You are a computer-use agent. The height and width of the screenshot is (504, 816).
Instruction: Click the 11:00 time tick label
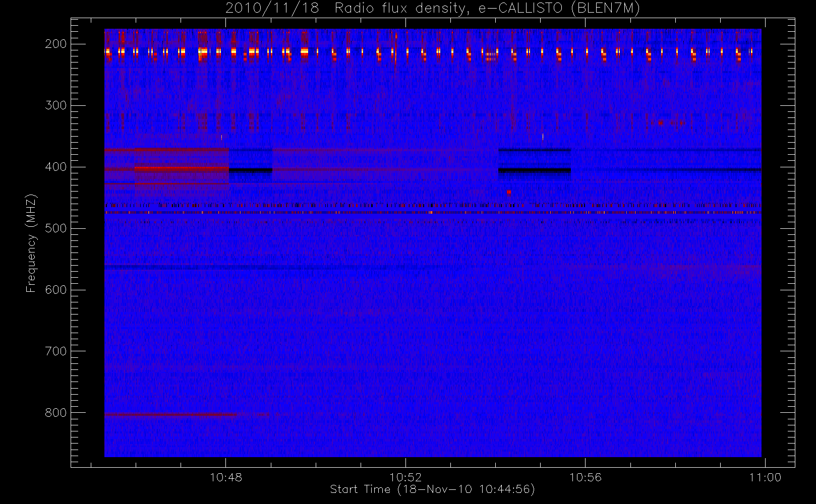766,477
